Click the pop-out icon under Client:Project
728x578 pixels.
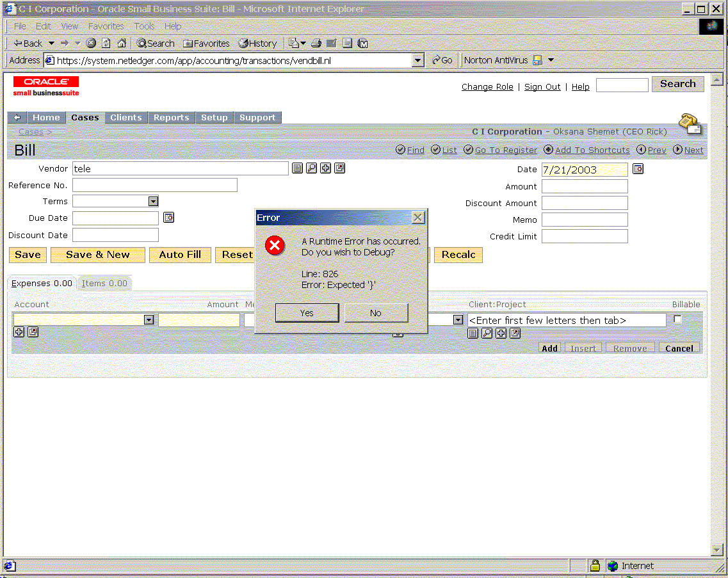[515, 333]
